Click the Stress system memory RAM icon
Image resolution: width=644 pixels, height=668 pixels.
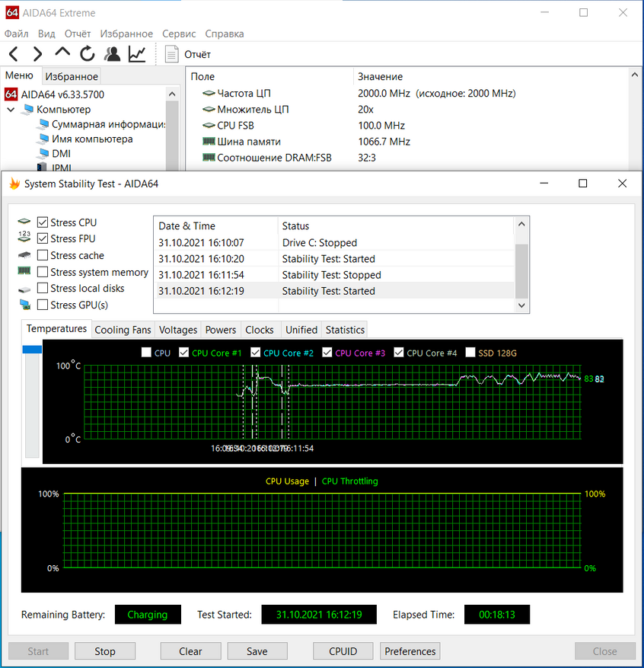(x=24, y=270)
